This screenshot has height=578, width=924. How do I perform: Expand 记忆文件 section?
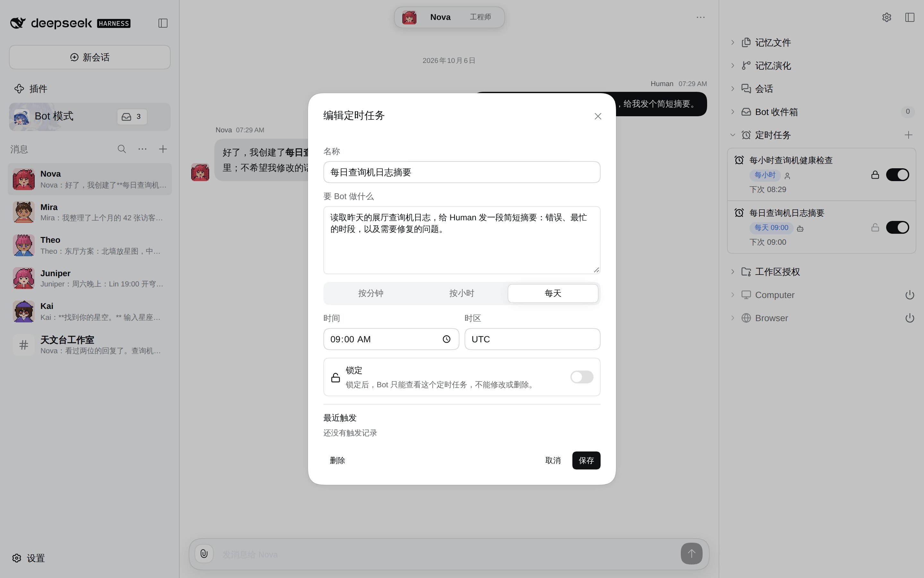822,42
